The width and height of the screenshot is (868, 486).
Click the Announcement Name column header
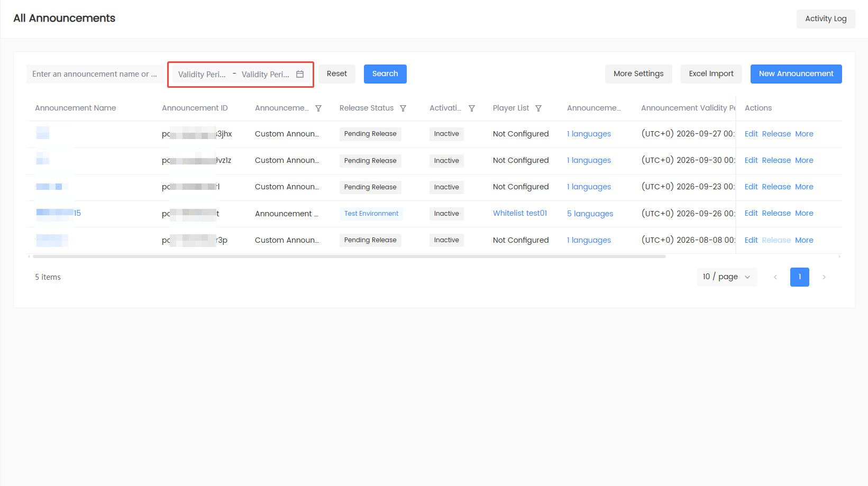click(76, 108)
